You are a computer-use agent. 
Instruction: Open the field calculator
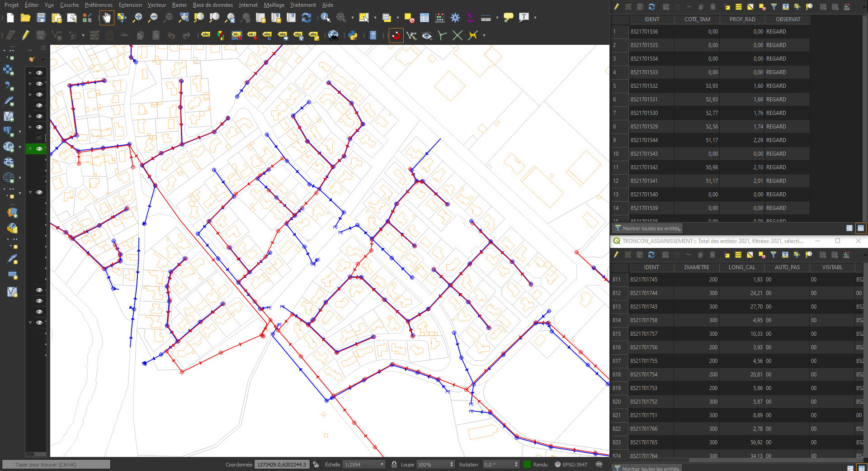440,18
